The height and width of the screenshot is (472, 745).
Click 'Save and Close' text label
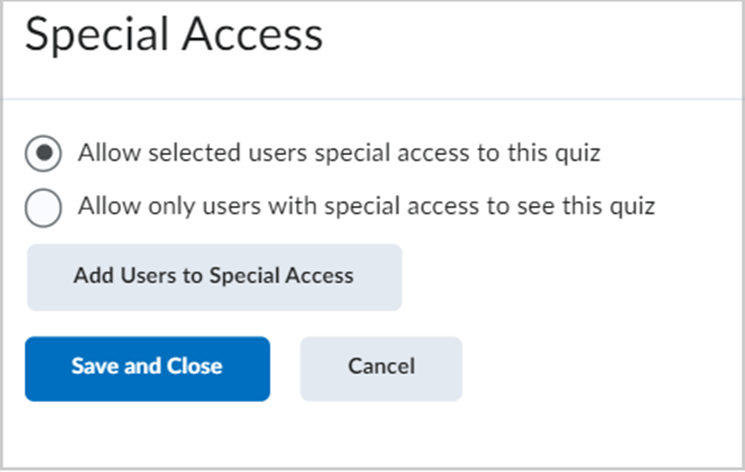pos(147,366)
